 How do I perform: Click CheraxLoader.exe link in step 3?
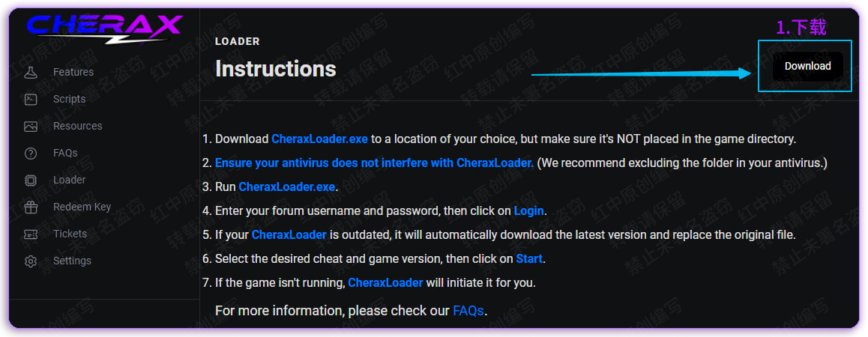click(287, 186)
